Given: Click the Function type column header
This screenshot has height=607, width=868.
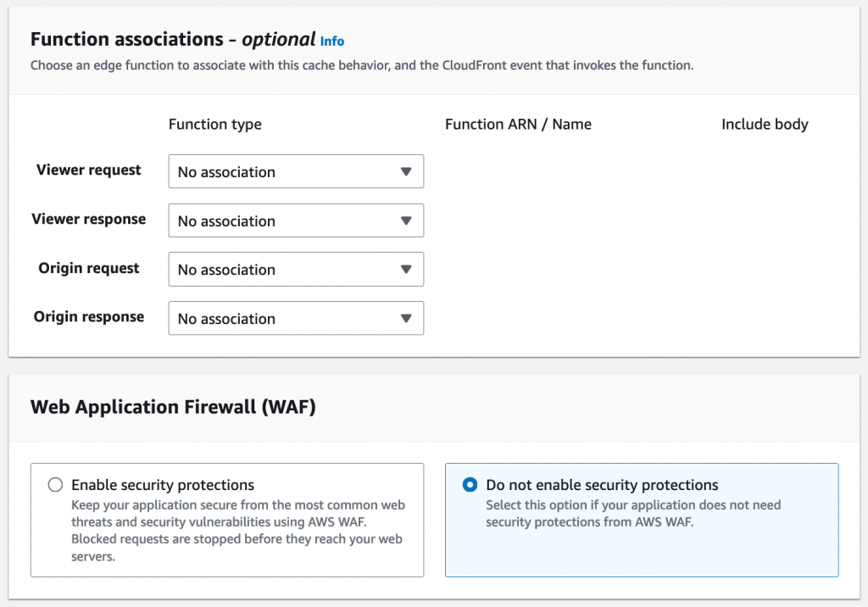Looking at the screenshot, I should (x=214, y=125).
